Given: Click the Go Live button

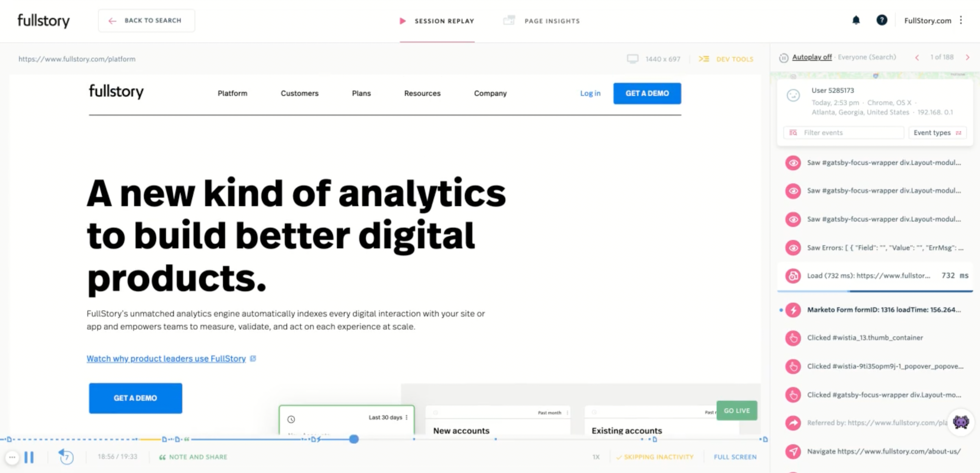Looking at the screenshot, I should (x=739, y=410).
